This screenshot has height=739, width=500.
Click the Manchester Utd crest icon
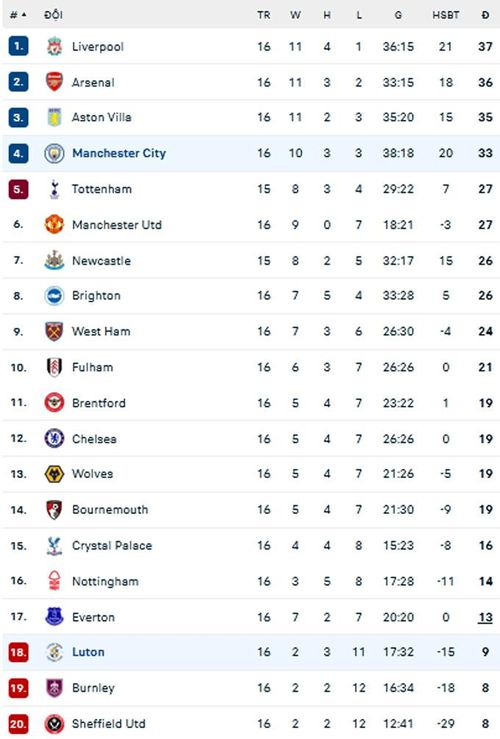(x=54, y=224)
